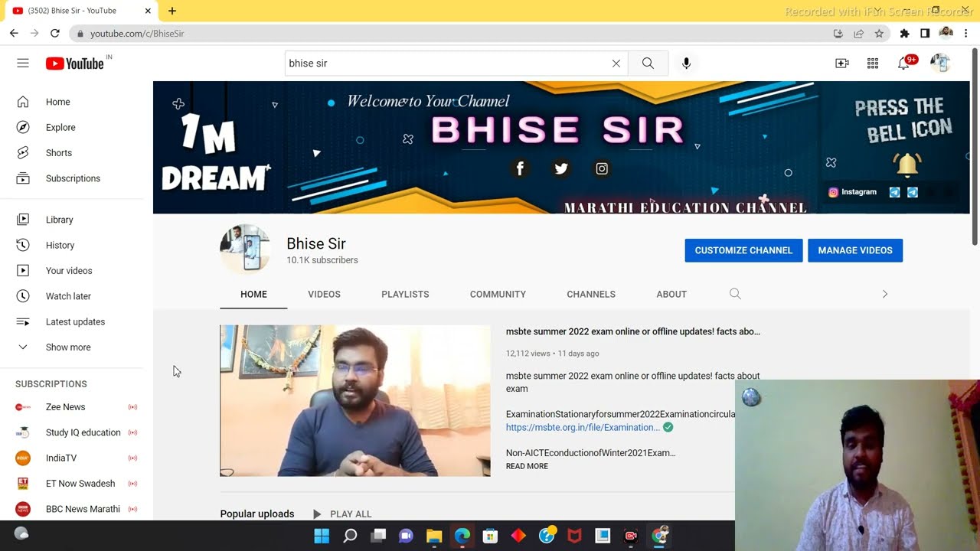Click the Facebook icon in channel banner
The image size is (980, 551).
(x=520, y=168)
